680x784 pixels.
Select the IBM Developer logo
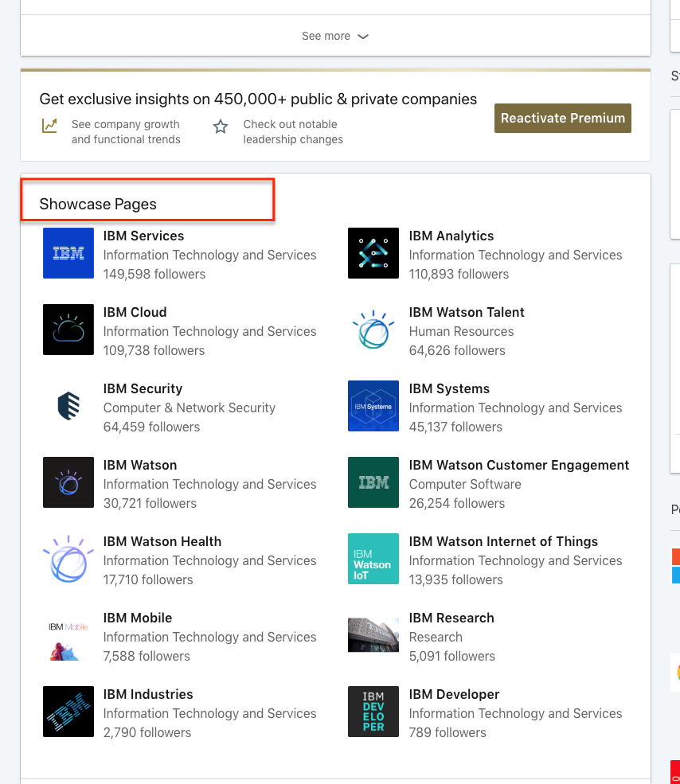[373, 712]
